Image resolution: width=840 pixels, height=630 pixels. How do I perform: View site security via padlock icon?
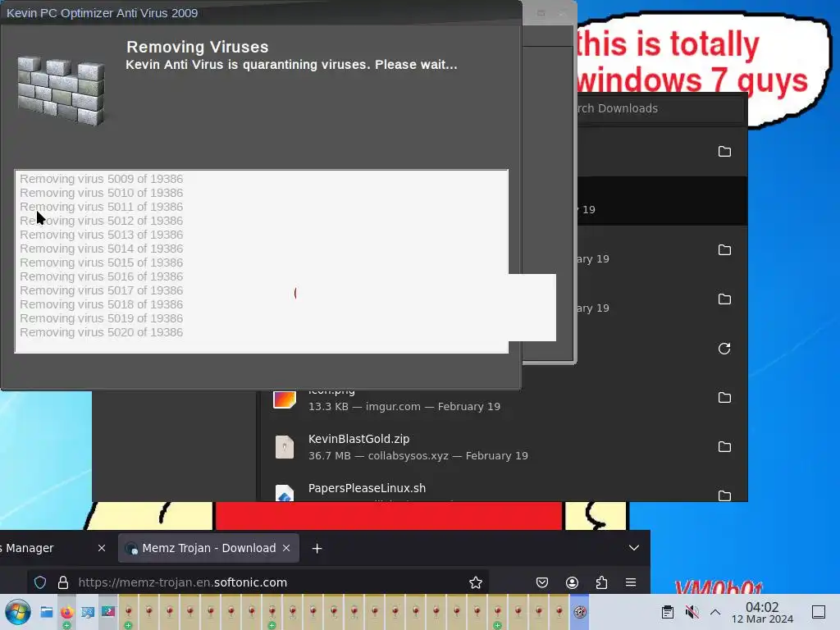[63, 582]
